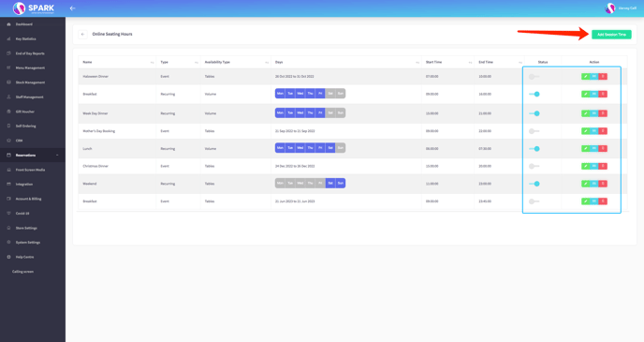This screenshot has height=342, width=644.
Task: Edit the Halloween Dinner session (green pencil)
Action: (x=586, y=77)
